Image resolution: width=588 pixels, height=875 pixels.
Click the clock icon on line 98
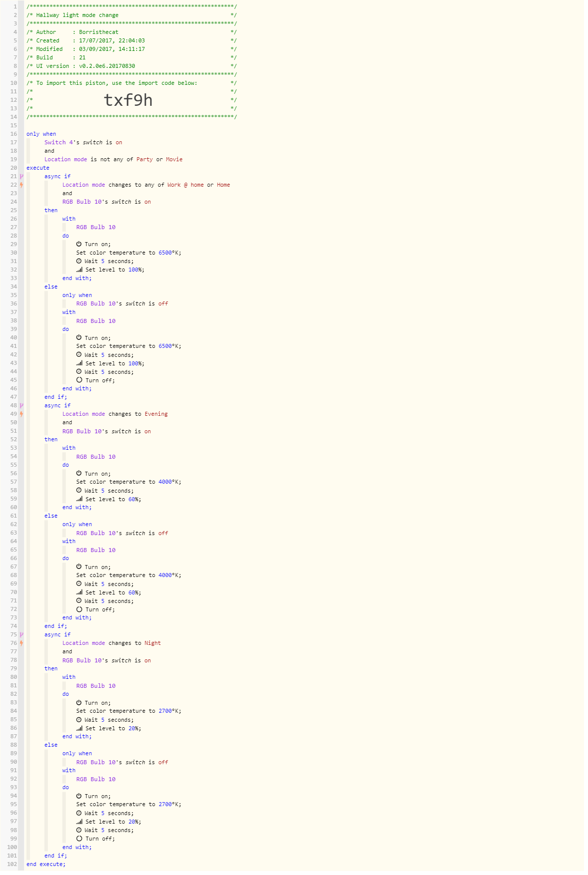click(79, 830)
